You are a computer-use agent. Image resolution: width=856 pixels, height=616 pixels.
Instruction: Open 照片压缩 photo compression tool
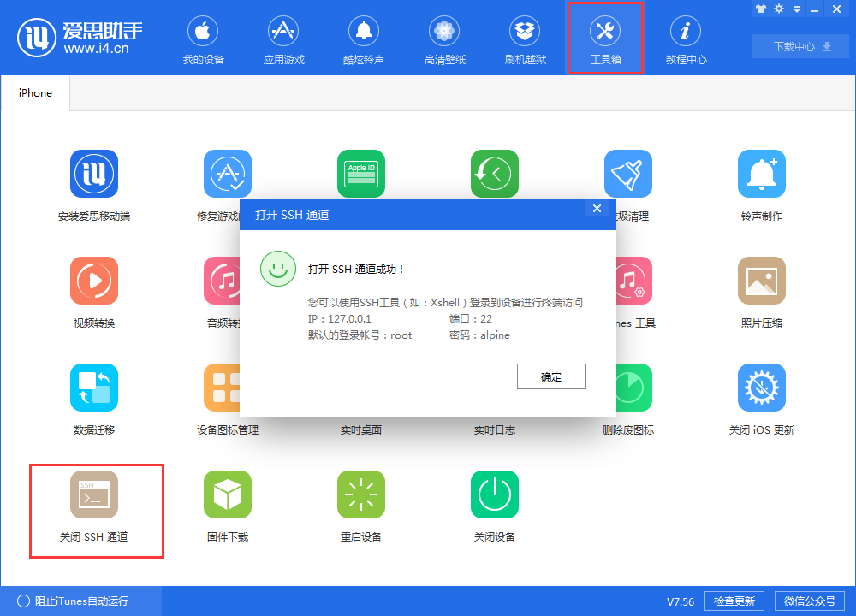point(762,293)
